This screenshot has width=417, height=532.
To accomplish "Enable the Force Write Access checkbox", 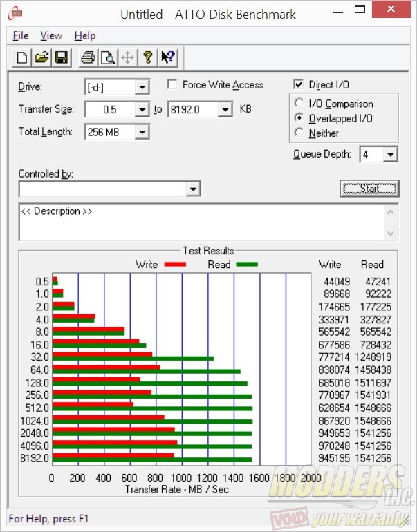I will pyautogui.click(x=172, y=85).
